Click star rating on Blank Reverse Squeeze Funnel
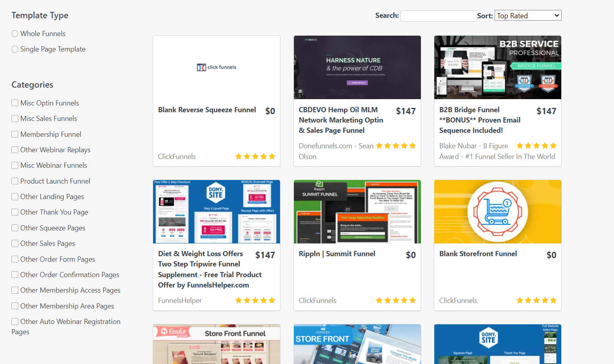 (255, 157)
